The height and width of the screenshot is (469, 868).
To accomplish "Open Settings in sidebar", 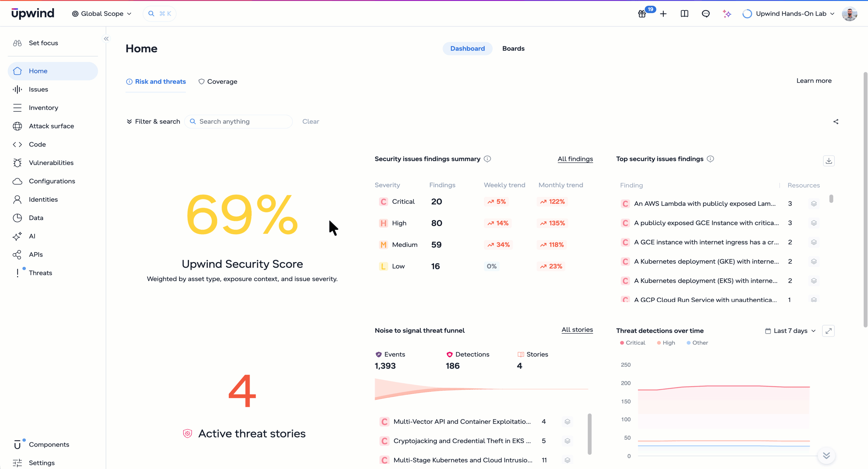I will 53,462.
